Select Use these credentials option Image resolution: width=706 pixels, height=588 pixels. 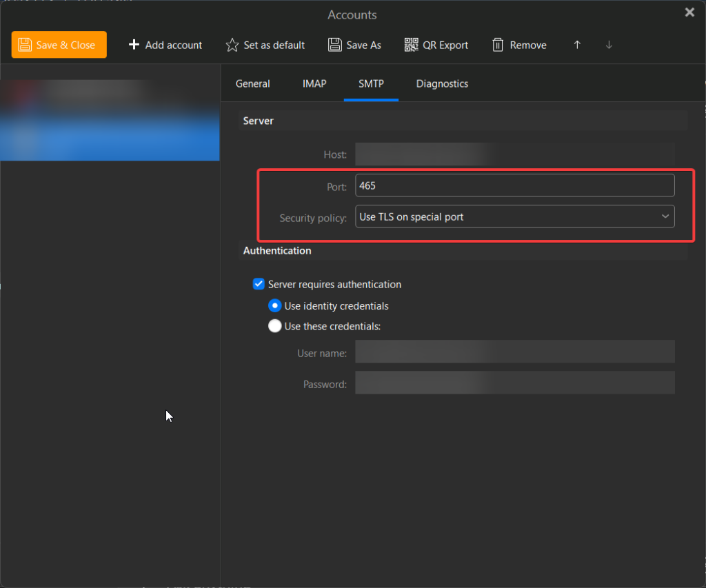[x=275, y=326]
